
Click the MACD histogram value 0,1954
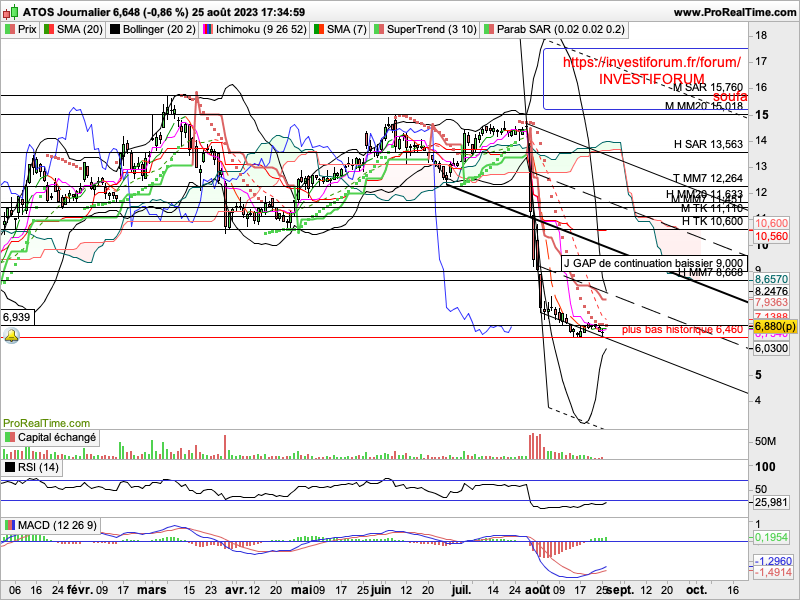click(x=771, y=537)
